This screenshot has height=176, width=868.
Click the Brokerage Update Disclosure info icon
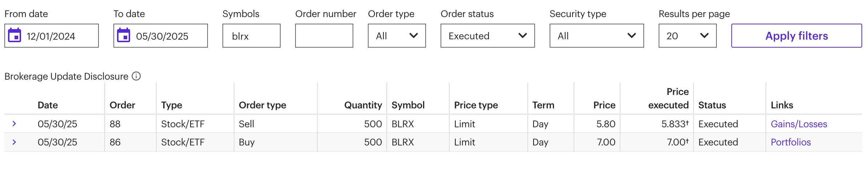point(136,76)
